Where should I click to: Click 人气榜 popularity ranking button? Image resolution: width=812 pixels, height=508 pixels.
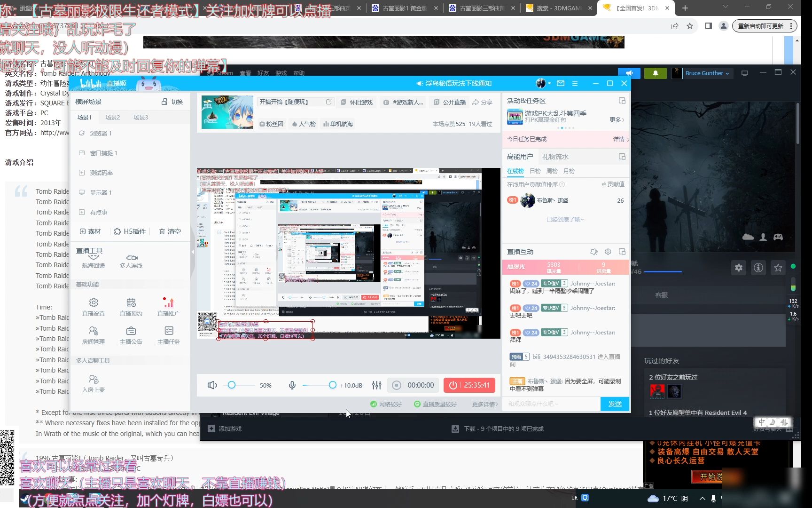coord(304,124)
